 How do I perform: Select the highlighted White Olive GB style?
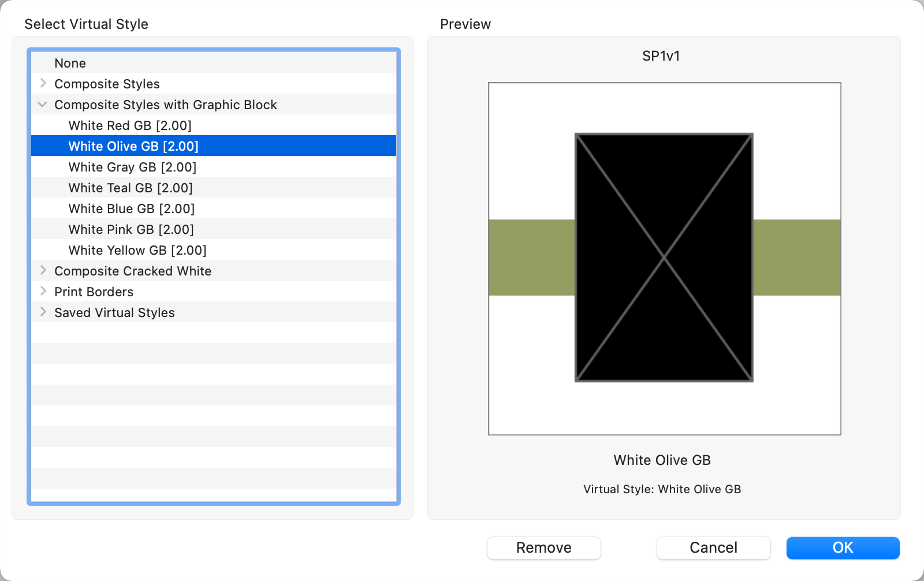click(133, 146)
